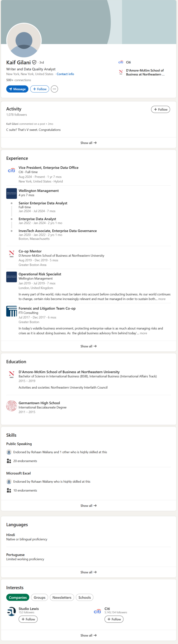Click Northeastern logo in profile header
Image resolution: width=178 pixels, height=644 pixels.
click(x=121, y=72)
